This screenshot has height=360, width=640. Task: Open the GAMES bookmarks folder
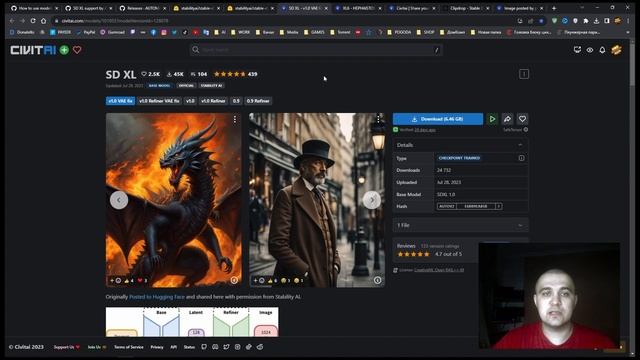click(314, 32)
